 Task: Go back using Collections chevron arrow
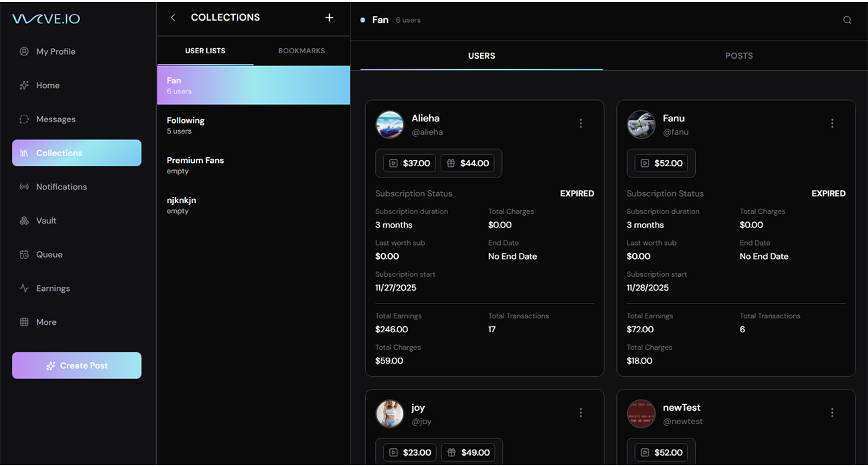point(173,18)
